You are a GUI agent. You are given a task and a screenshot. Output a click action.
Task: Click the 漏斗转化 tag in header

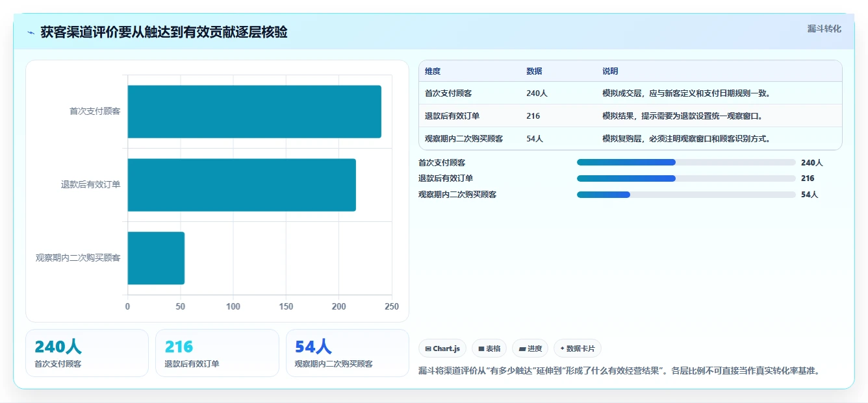coord(824,29)
